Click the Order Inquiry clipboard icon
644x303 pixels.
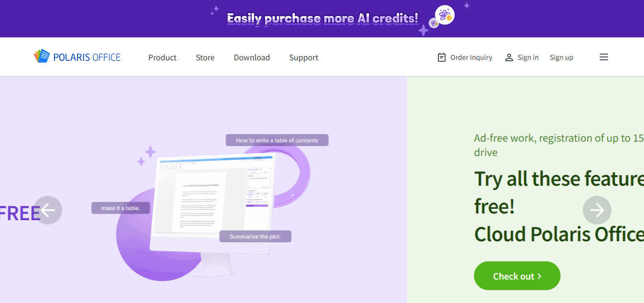[x=442, y=57]
